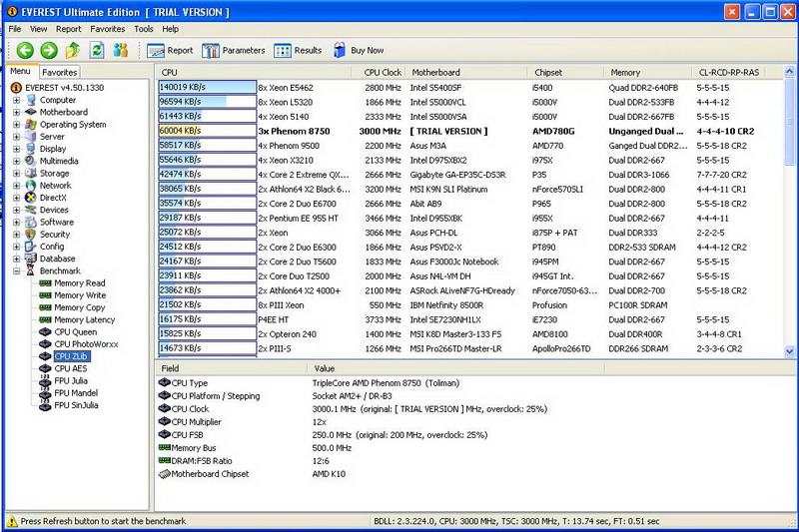
Task: Expand the Display tree node
Action: click(x=16, y=149)
